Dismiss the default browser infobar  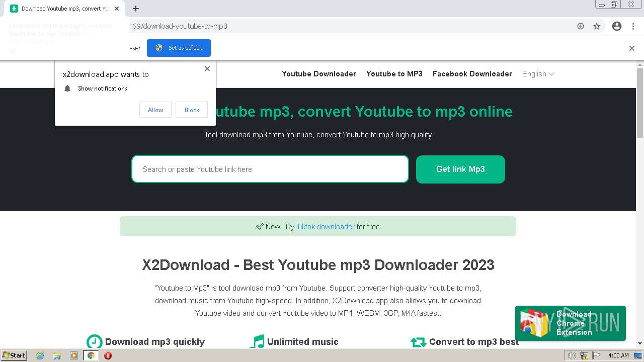click(x=632, y=48)
